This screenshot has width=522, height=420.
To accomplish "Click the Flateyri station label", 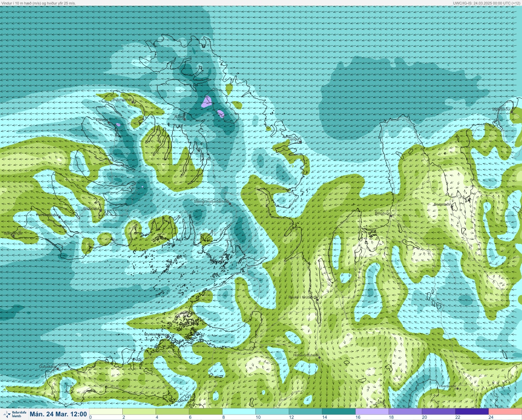I will pos(102,120).
